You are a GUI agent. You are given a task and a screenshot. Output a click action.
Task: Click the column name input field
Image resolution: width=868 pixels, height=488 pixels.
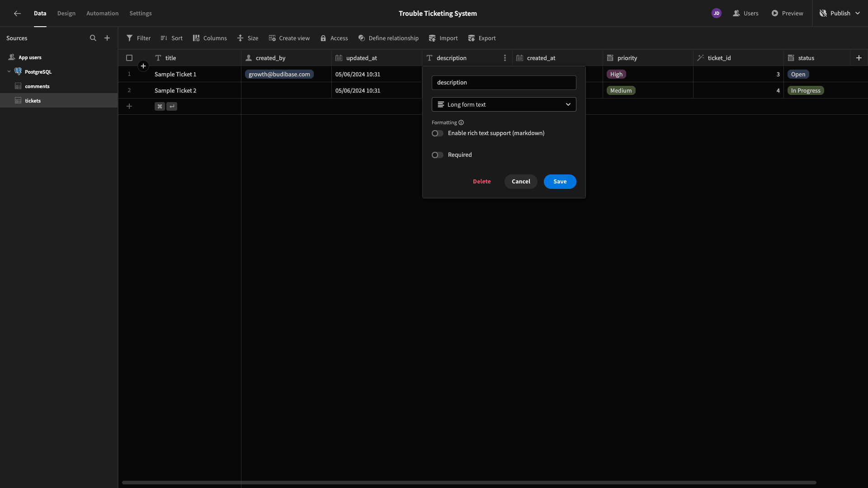click(504, 83)
